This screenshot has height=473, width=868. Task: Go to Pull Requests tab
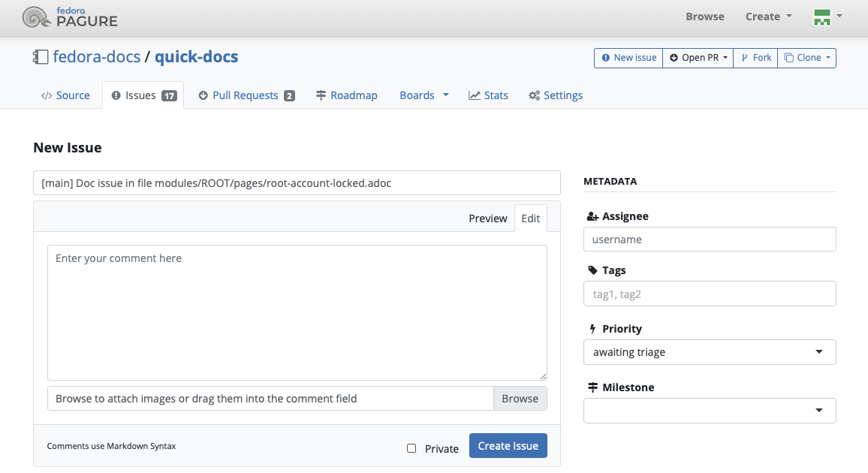[x=246, y=95]
